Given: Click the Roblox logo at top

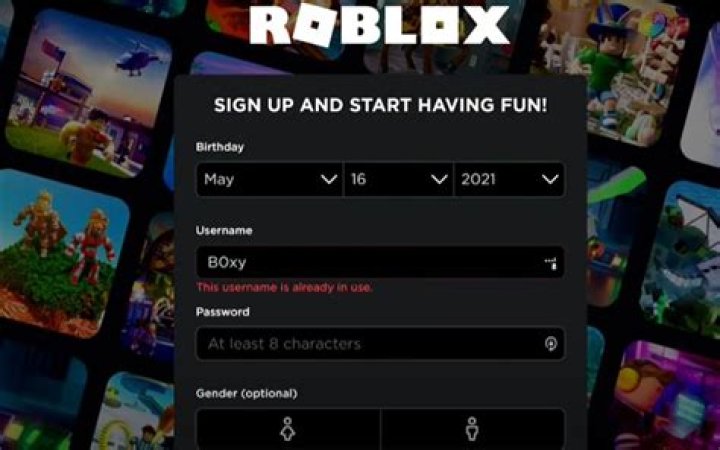Looking at the screenshot, I should tap(379, 25).
